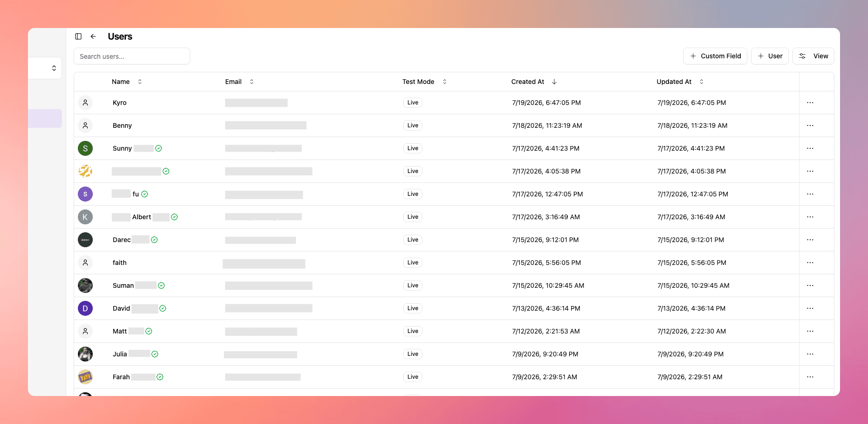Go back using the left arrow
The height and width of the screenshot is (424, 868).
click(x=93, y=36)
